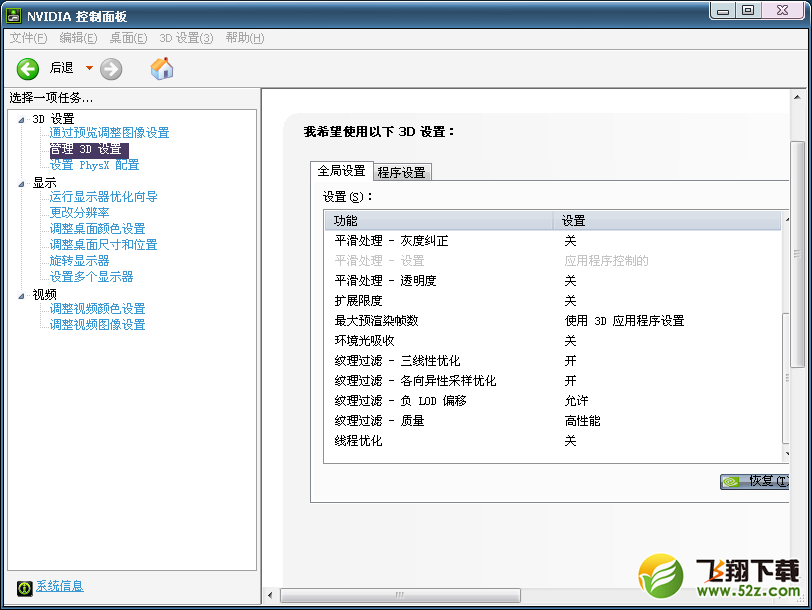Click the NVIDIA Control Panel title icon
This screenshot has width=812, height=610.
[x=13, y=16]
